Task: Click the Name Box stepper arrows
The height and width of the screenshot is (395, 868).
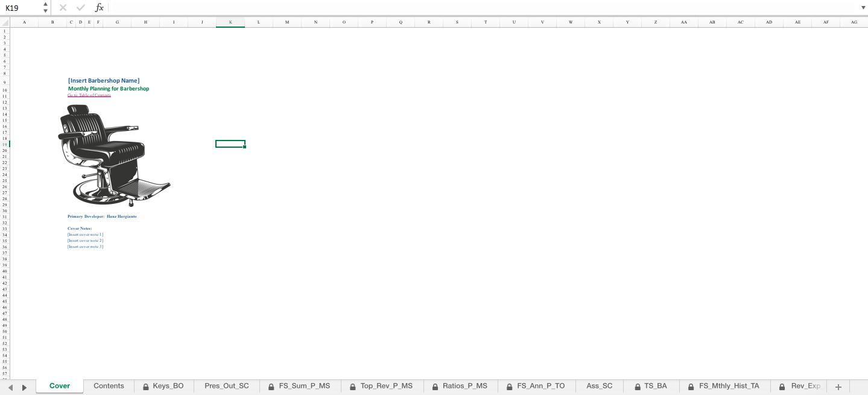Action: (45, 8)
